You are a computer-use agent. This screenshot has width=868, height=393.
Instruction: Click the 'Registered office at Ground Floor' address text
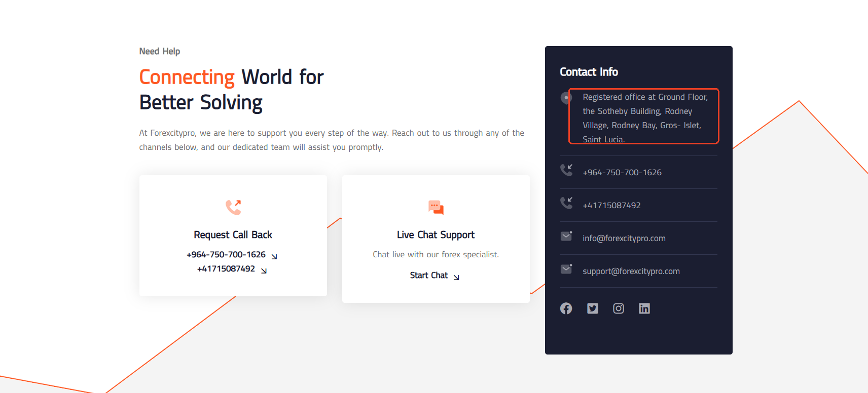(x=645, y=118)
